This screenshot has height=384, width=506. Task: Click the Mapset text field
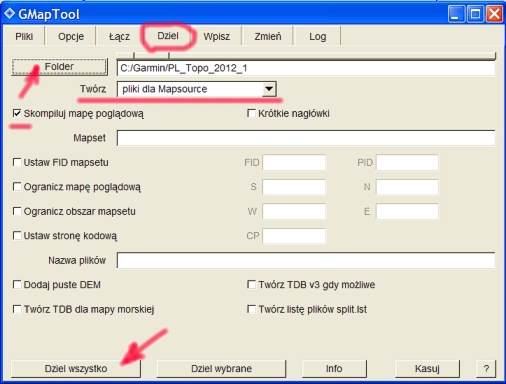(x=306, y=138)
